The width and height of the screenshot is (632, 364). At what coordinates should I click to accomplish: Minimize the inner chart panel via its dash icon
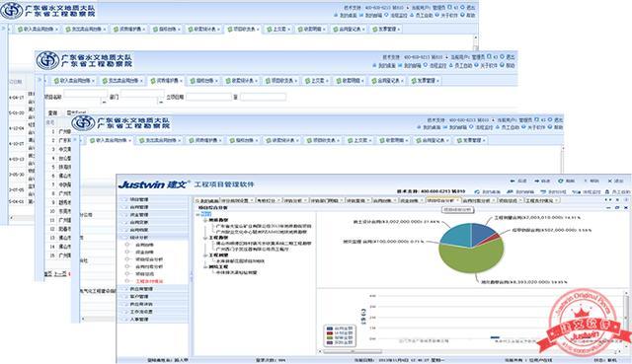[x=609, y=208]
